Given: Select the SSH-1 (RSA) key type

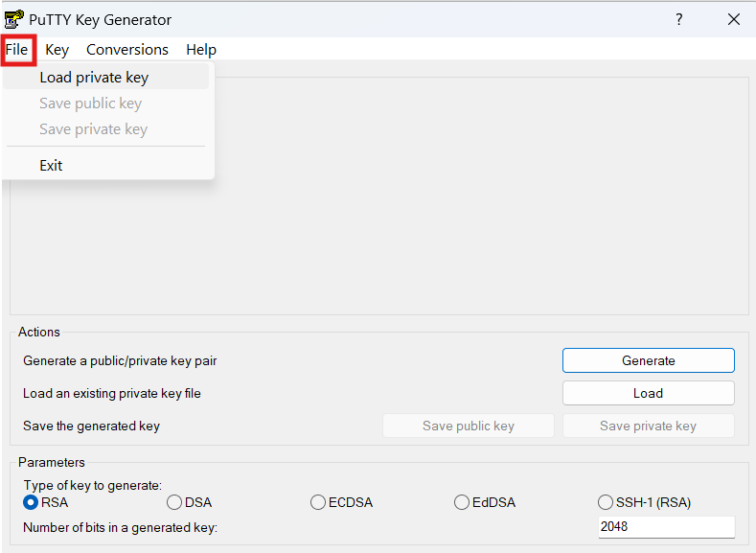Looking at the screenshot, I should pyautogui.click(x=644, y=502).
